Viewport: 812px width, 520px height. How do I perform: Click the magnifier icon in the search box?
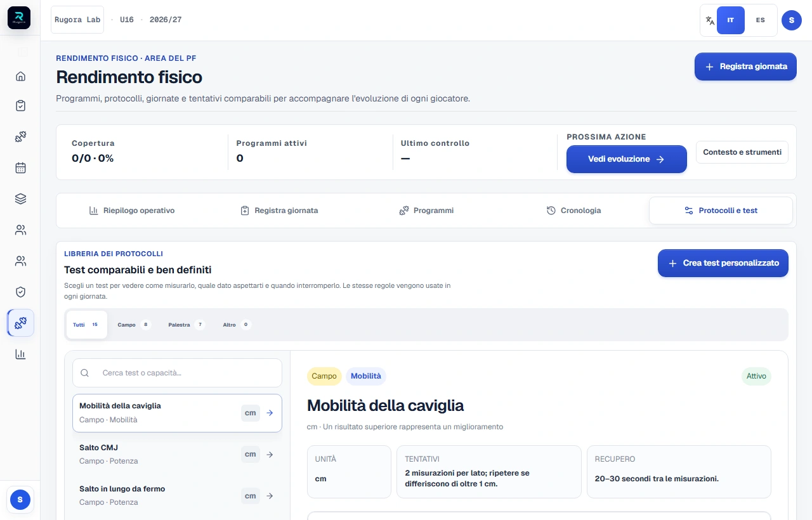pyautogui.click(x=85, y=373)
